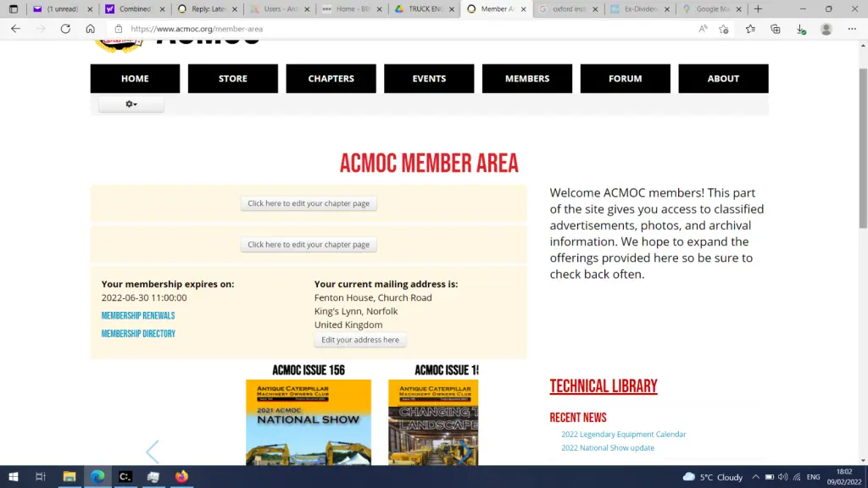
Task: Refresh the page with the reload icon
Action: coord(65,29)
